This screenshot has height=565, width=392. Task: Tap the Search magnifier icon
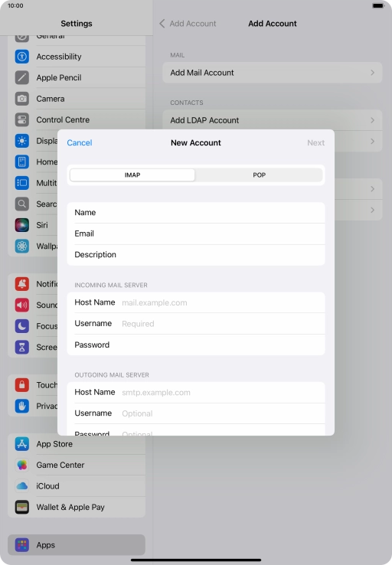point(22,204)
